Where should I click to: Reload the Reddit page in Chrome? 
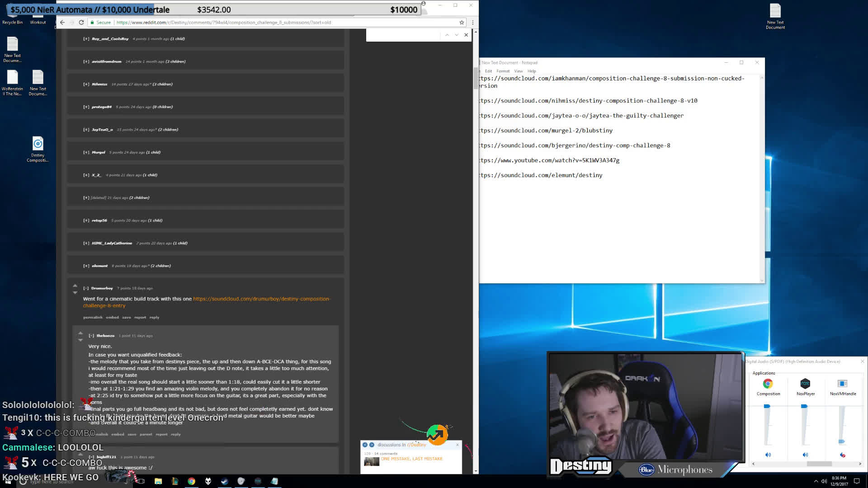[x=81, y=22]
